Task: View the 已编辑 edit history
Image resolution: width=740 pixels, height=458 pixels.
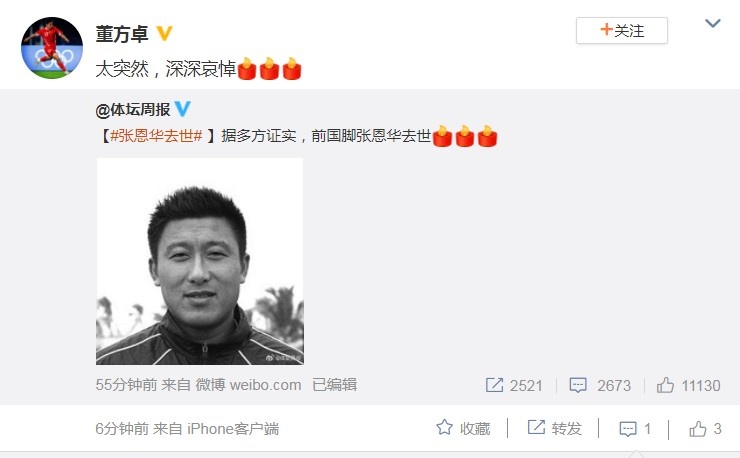Action: (x=335, y=385)
